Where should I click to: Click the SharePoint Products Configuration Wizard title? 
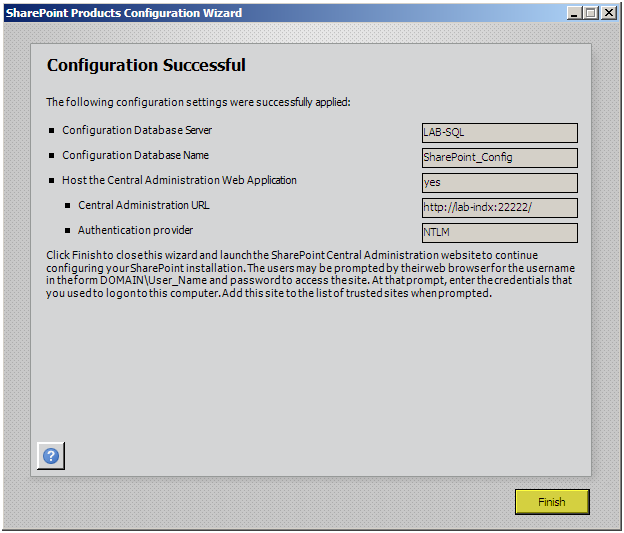coord(124,13)
